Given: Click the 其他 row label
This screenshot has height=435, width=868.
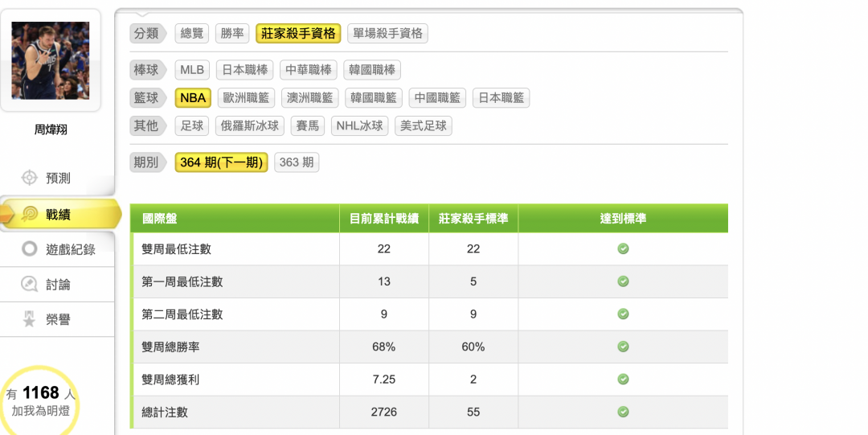Looking at the screenshot, I should pyautogui.click(x=147, y=125).
